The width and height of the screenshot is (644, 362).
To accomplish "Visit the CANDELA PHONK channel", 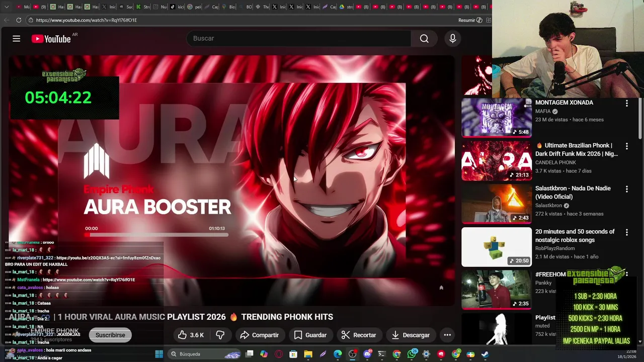I will [x=556, y=162].
